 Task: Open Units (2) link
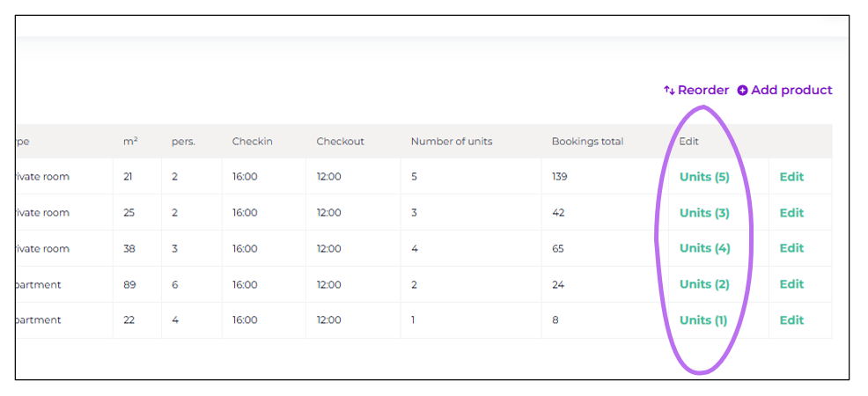[704, 284]
